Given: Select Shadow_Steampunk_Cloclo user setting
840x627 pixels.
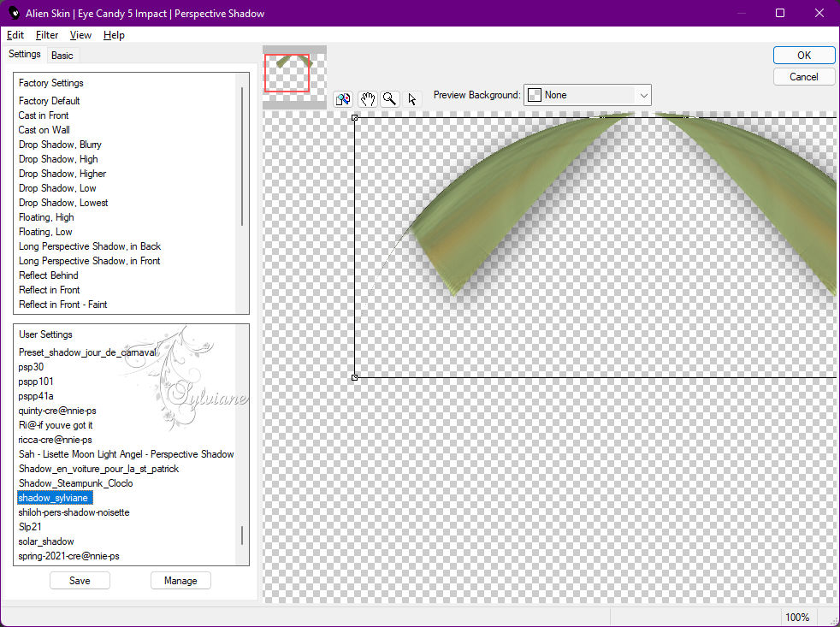Looking at the screenshot, I should coord(75,482).
